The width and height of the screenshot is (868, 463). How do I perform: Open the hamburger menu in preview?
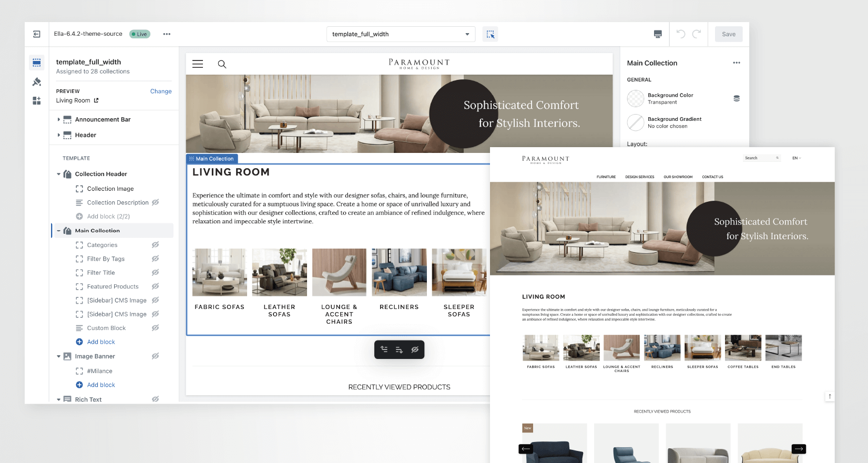(198, 64)
